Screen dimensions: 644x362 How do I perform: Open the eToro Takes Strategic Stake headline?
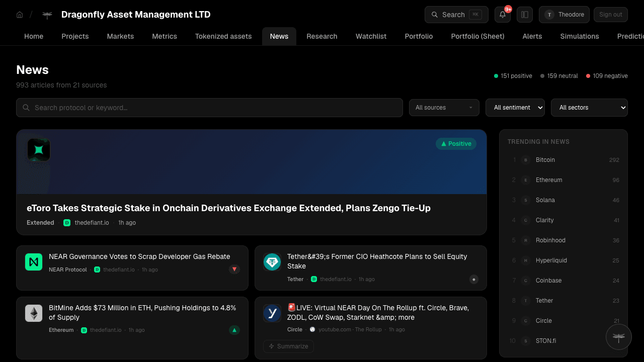228,208
